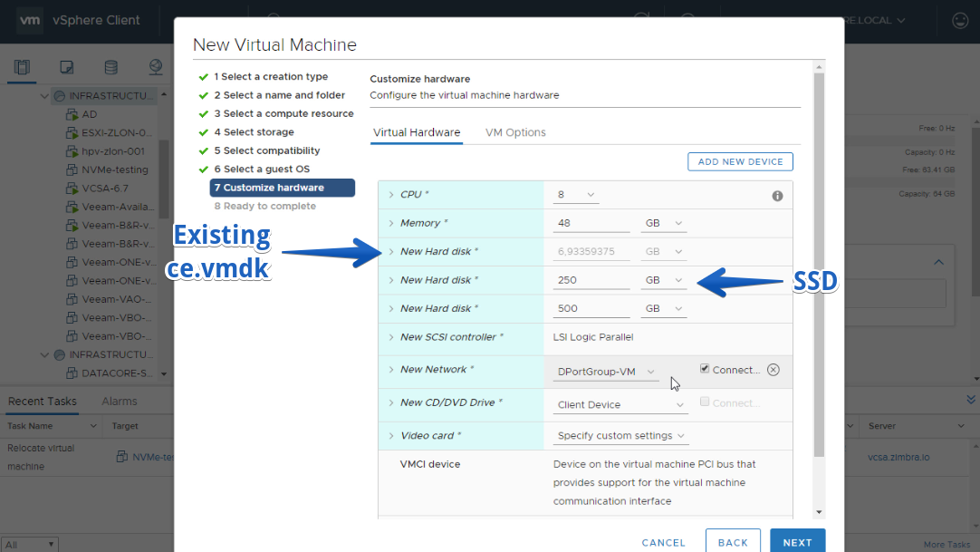Screen dimensions: 980x552
Task: Open the Server column filter dropdown
Action: pyautogui.click(x=961, y=426)
